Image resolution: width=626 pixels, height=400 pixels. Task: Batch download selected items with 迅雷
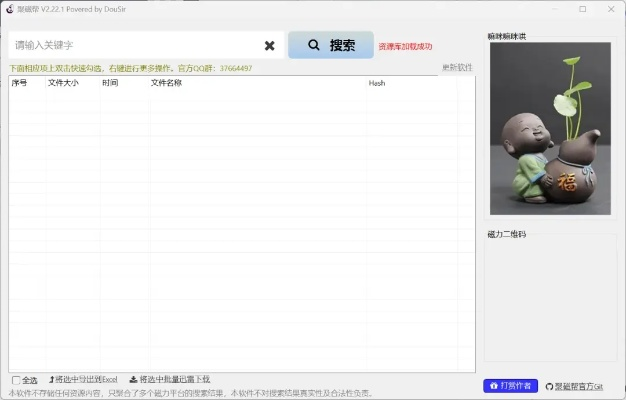[x=170, y=380]
